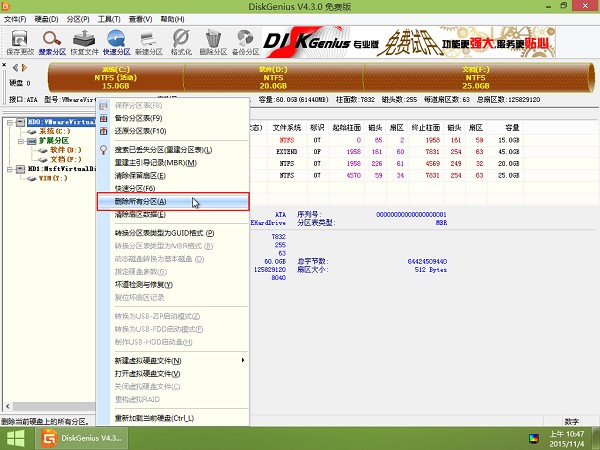Select HD0:VMwareVirtual disk in tree
This screenshot has width=600, height=450.
coord(62,122)
